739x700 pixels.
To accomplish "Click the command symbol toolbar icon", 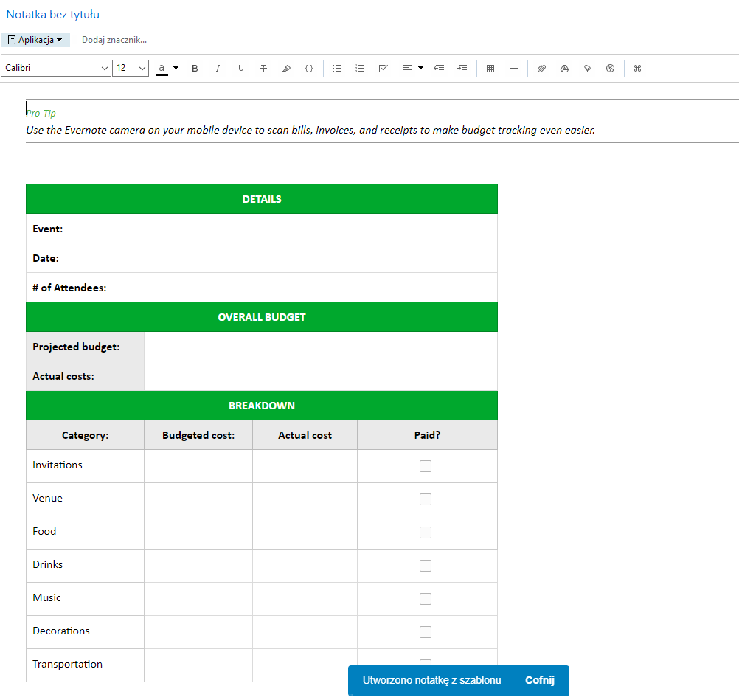I will [638, 69].
